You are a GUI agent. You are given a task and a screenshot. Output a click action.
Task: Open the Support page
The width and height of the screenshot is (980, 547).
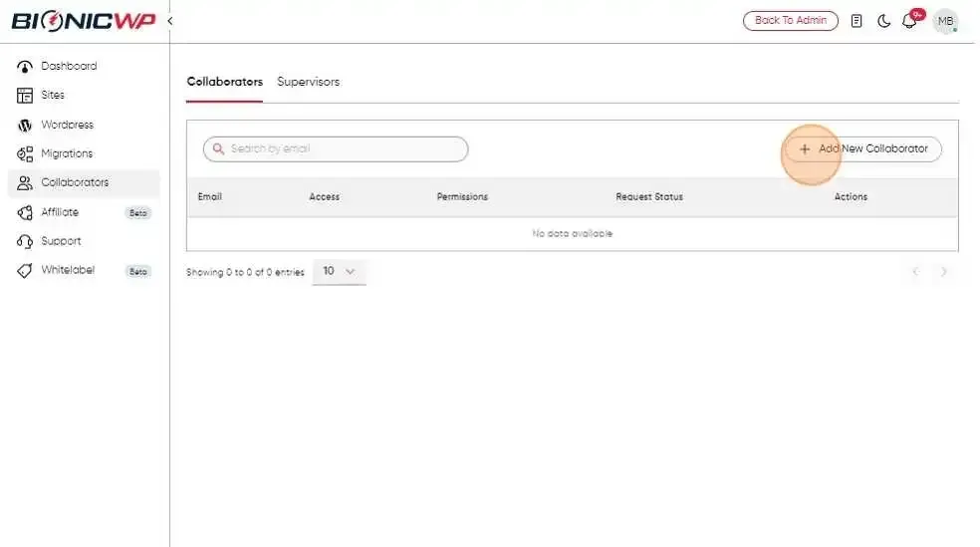coord(61,241)
